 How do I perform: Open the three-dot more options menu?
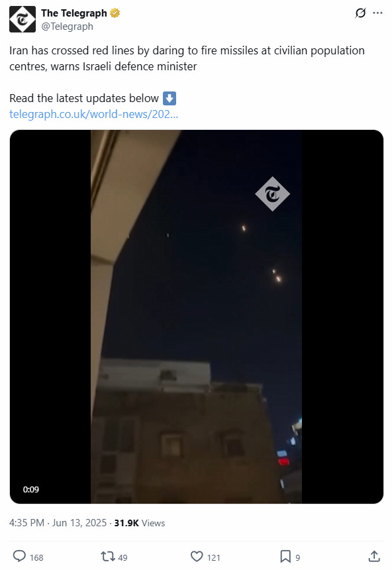[x=377, y=13]
